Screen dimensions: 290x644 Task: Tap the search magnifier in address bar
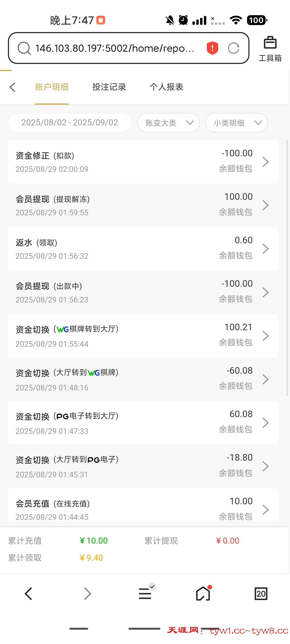[x=24, y=48]
